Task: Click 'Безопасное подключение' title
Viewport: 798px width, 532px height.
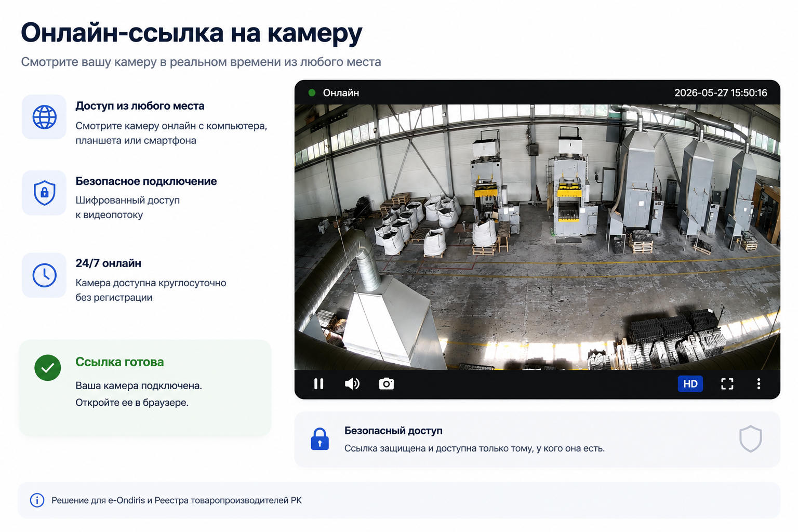Action: pos(146,181)
